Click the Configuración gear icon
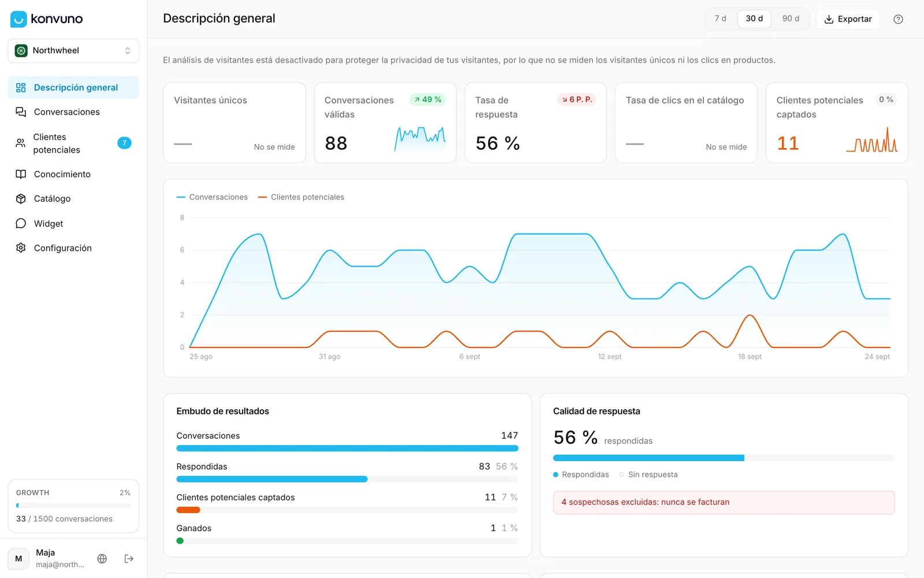This screenshot has height=578, width=924. pos(21,248)
